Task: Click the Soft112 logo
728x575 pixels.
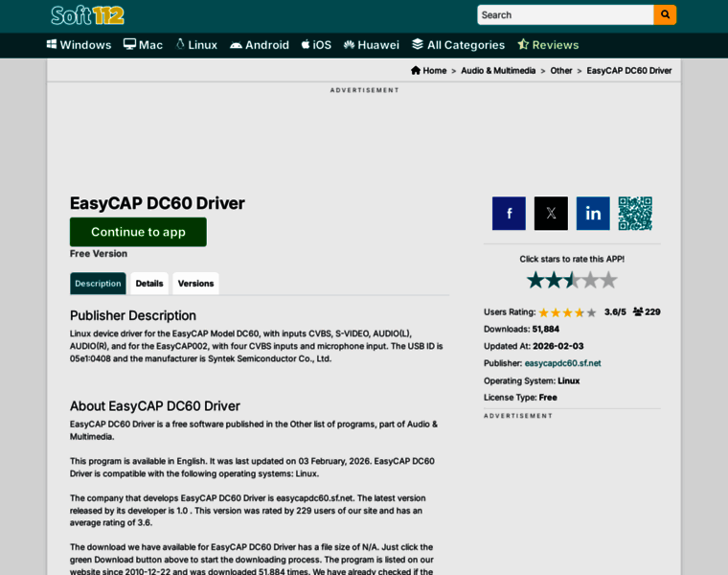Action: pos(87,15)
